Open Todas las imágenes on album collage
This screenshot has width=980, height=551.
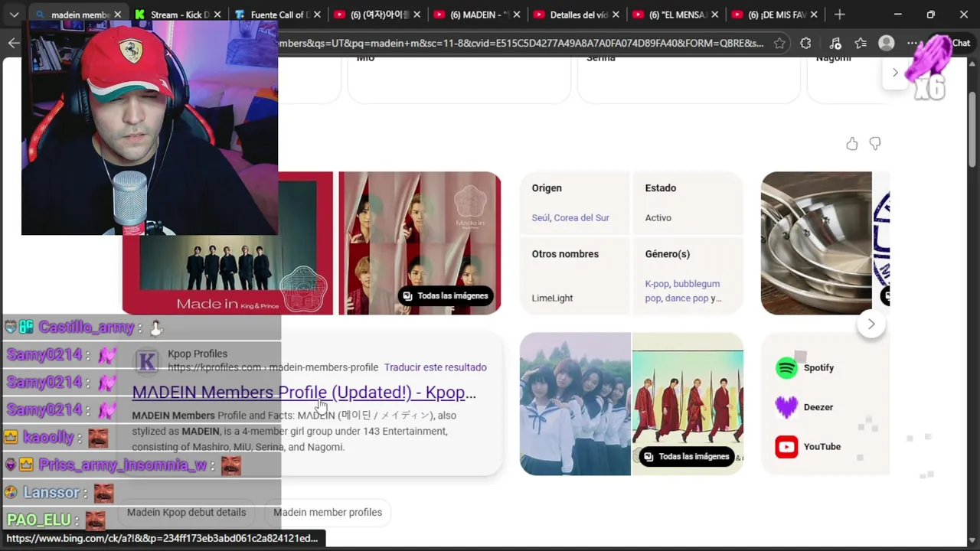[445, 296]
